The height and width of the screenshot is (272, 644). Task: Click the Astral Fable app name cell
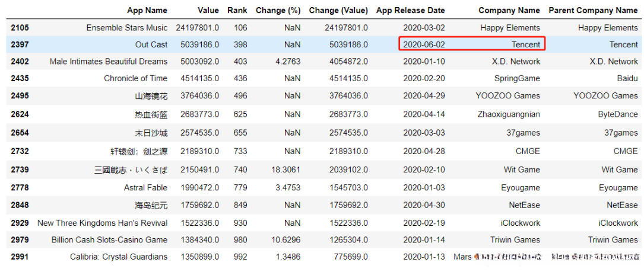145,187
